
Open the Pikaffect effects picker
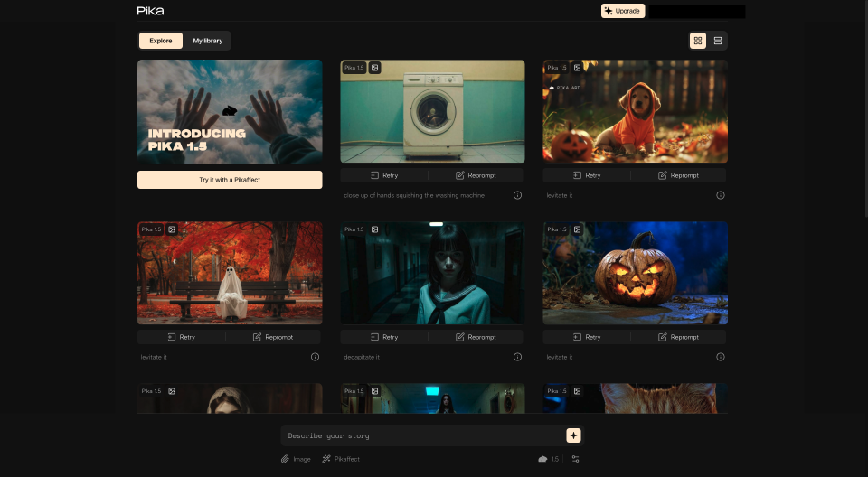341,459
